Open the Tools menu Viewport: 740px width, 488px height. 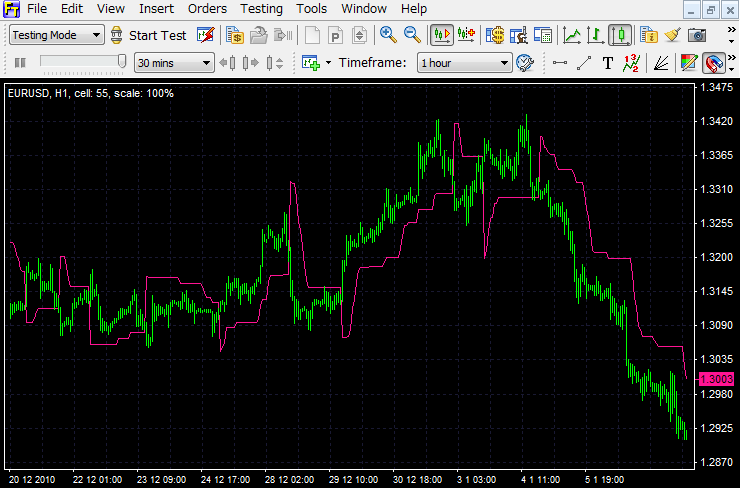(311, 8)
